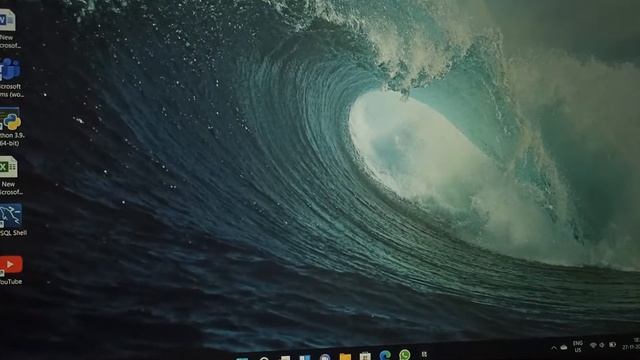Show hidden system tray icons
The height and width of the screenshot is (360, 640).
[553, 348]
